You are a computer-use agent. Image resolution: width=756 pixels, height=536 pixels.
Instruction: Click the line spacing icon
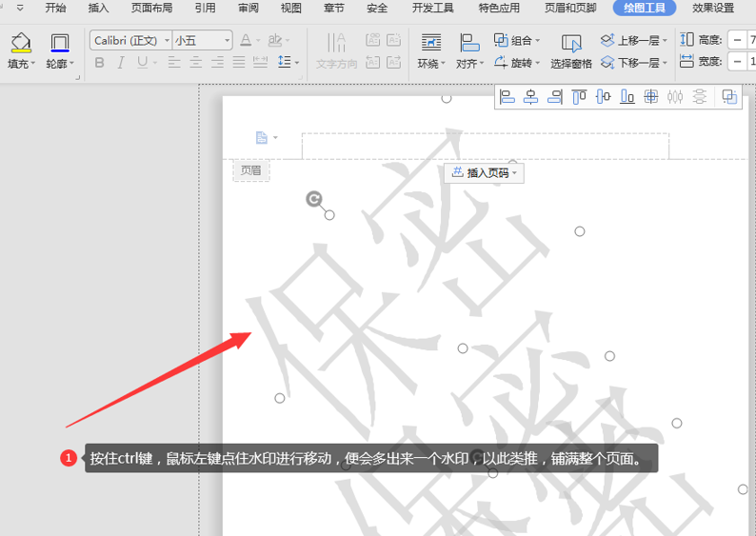pyautogui.click(x=285, y=62)
